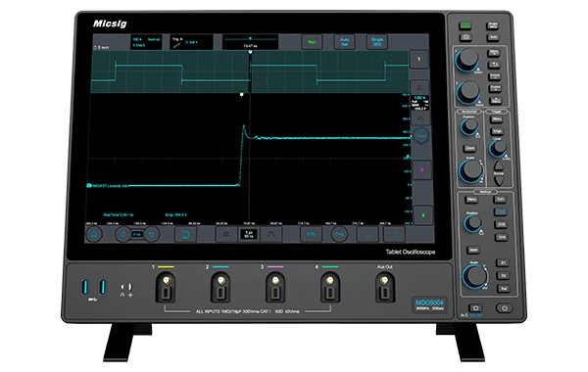This screenshot has height=372, width=588.
Task: Push the Vertical Menu button
Action: [x=471, y=200]
